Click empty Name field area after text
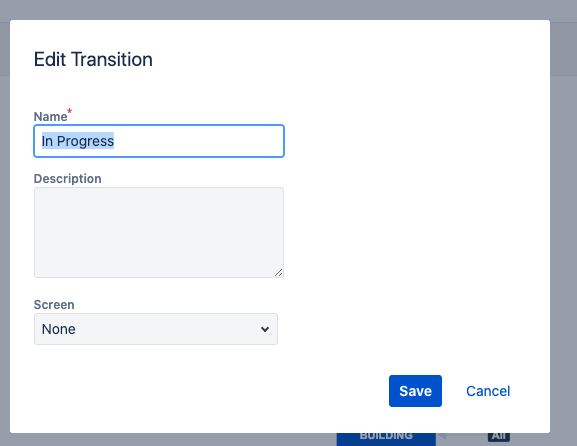This screenshot has height=446, width=577. point(199,141)
